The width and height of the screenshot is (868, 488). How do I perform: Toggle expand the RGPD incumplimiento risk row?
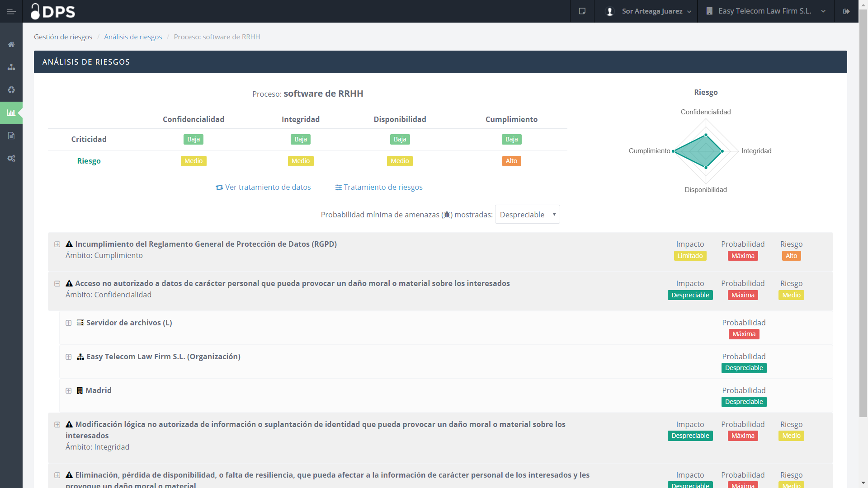click(58, 244)
